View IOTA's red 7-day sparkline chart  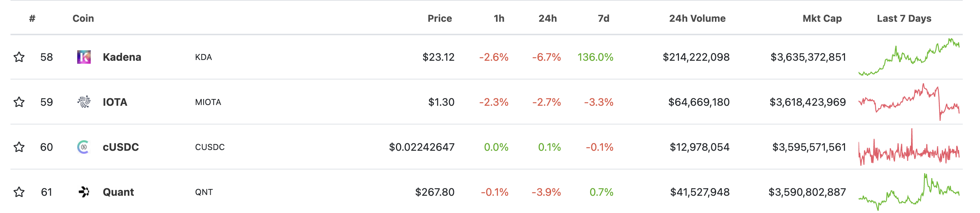pos(909,102)
